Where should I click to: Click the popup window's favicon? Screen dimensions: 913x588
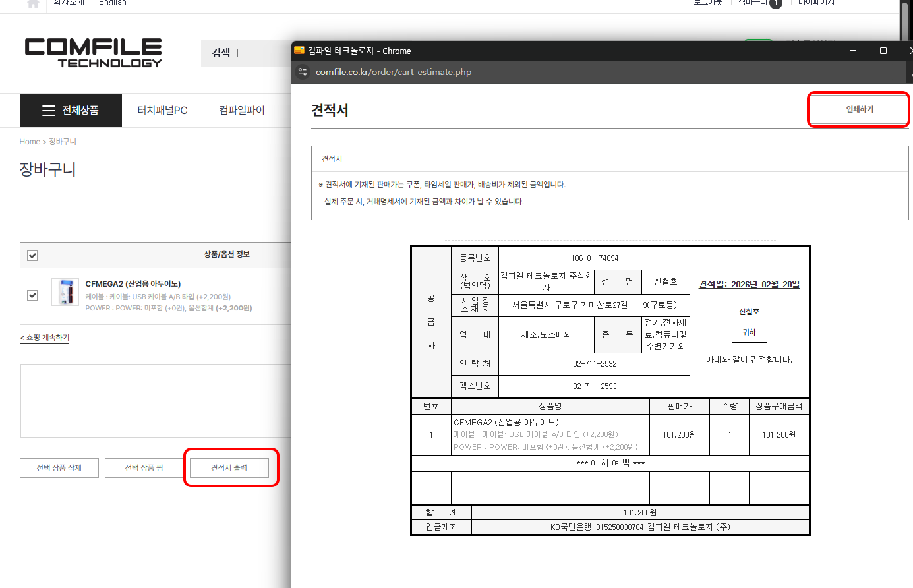(299, 51)
